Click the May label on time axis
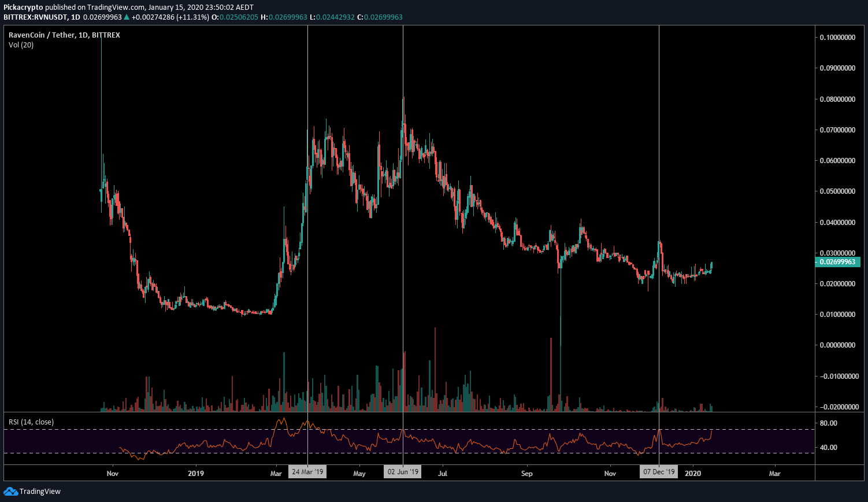868x502 pixels. [359, 473]
